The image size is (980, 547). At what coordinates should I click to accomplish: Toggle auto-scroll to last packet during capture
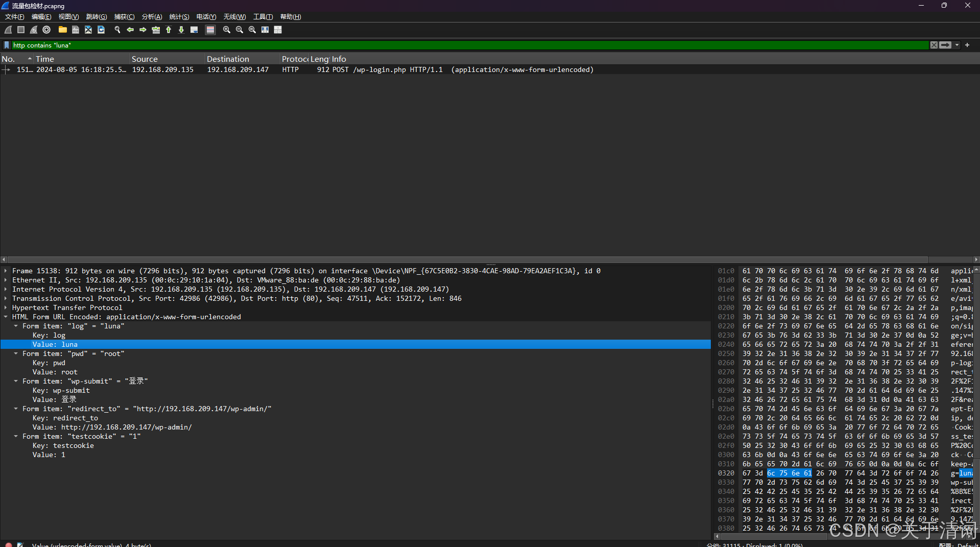tap(194, 30)
